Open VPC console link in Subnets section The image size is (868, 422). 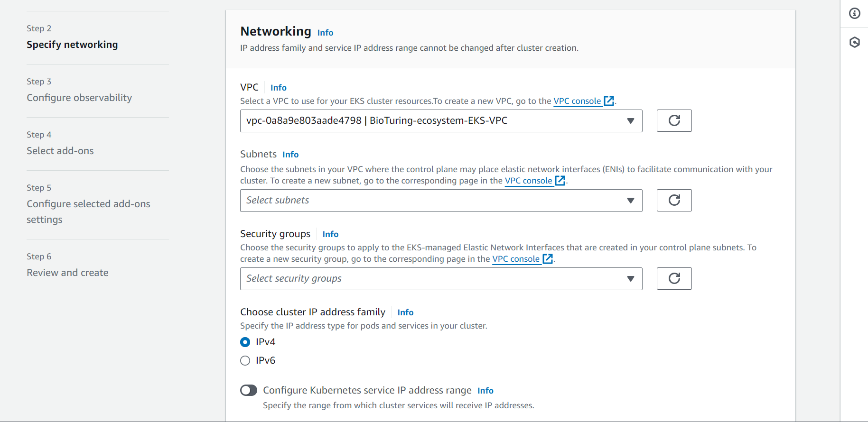click(x=528, y=181)
